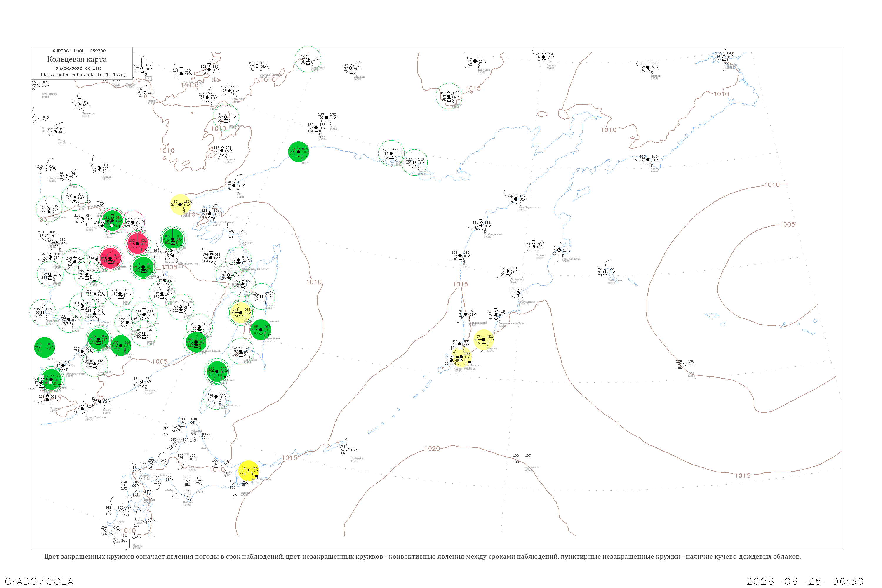
Task: Open the meteocenter.net UHPP.png URL
Action: pyautogui.click(x=83, y=75)
